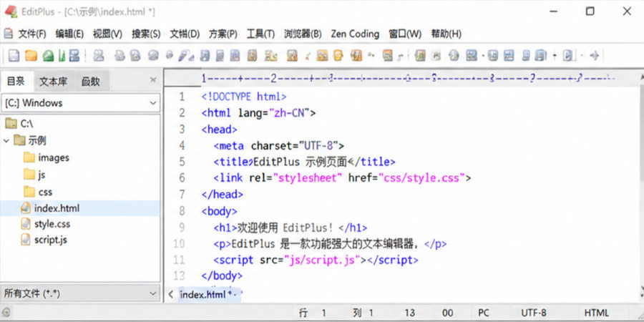
Task: Open the 工具(T) menu
Action: [x=260, y=34]
